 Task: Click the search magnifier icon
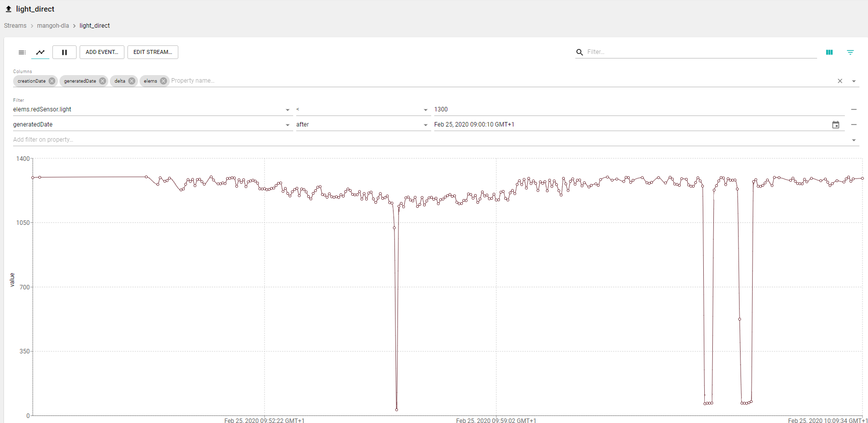[x=580, y=52]
